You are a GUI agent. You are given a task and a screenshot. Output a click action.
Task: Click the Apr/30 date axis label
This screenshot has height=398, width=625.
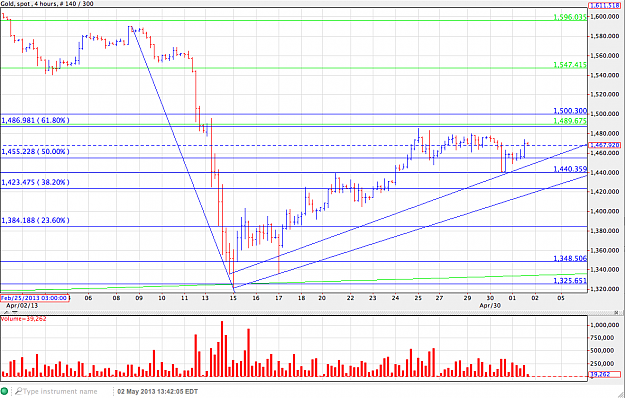pyautogui.click(x=490, y=306)
